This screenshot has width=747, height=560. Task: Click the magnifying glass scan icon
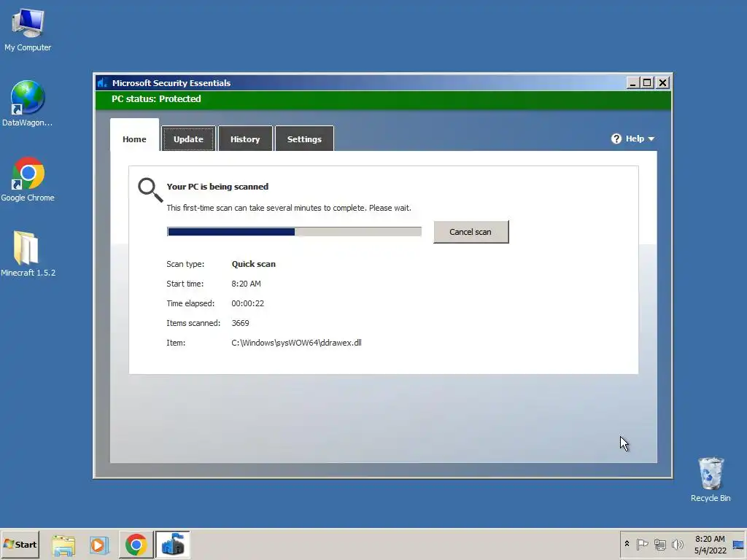click(x=150, y=190)
